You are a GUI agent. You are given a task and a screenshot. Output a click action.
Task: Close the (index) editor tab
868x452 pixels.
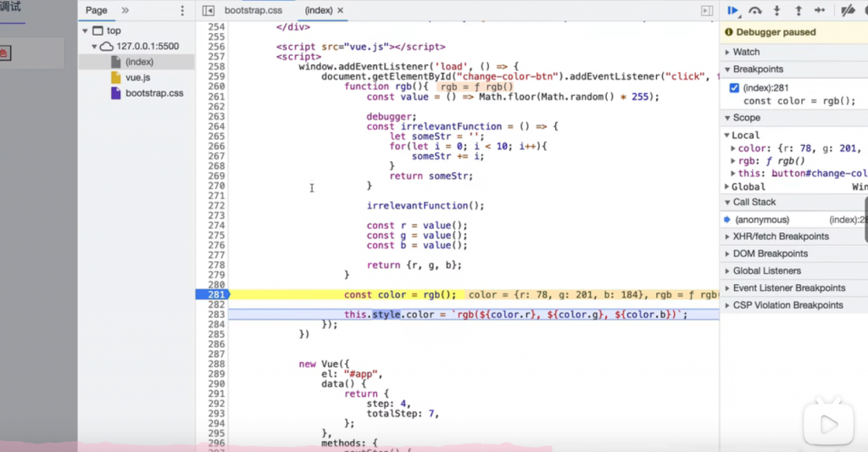(341, 10)
